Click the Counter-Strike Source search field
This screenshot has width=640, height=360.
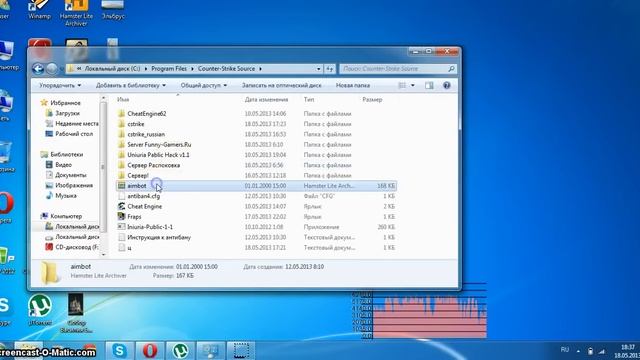[398, 69]
